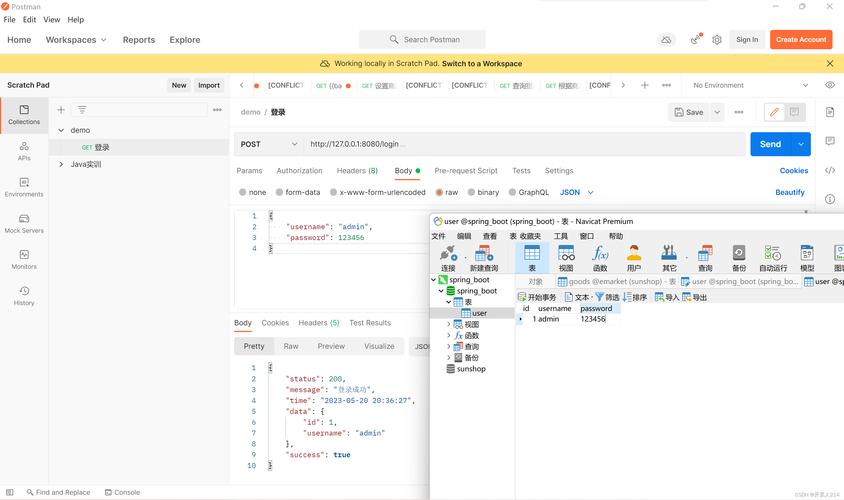Open Environments sidebar panel
The image size is (844, 500).
point(24,187)
